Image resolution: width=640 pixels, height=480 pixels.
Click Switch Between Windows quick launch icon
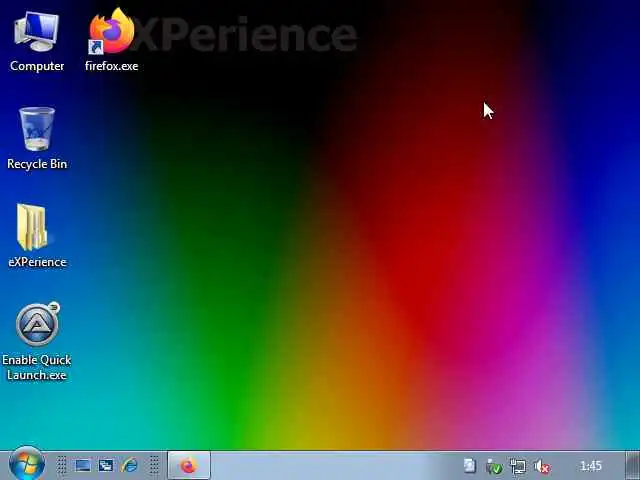click(106, 466)
